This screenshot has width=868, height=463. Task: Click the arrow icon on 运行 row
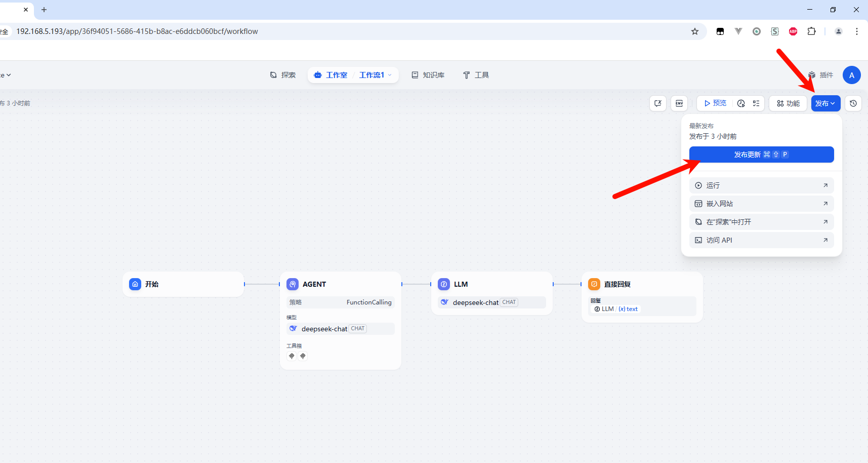825,185
